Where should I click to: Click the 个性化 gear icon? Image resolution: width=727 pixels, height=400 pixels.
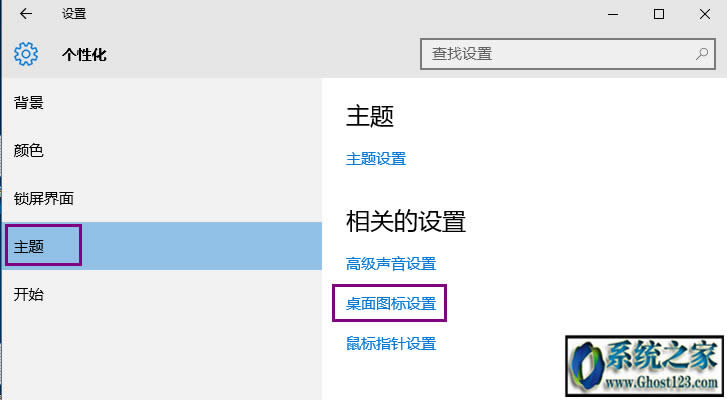(x=26, y=54)
